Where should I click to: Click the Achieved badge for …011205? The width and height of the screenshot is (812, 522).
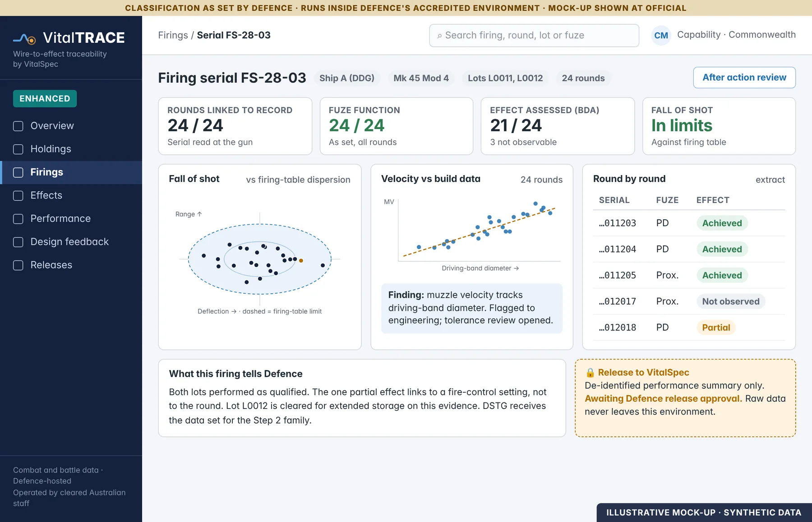[x=722, y=276]
